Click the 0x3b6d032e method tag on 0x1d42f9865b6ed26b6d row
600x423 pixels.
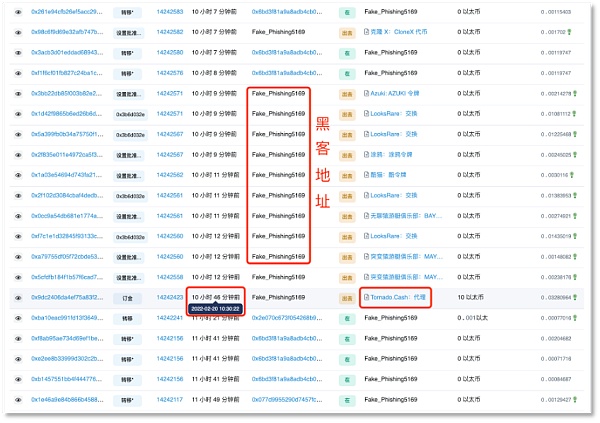127,113
